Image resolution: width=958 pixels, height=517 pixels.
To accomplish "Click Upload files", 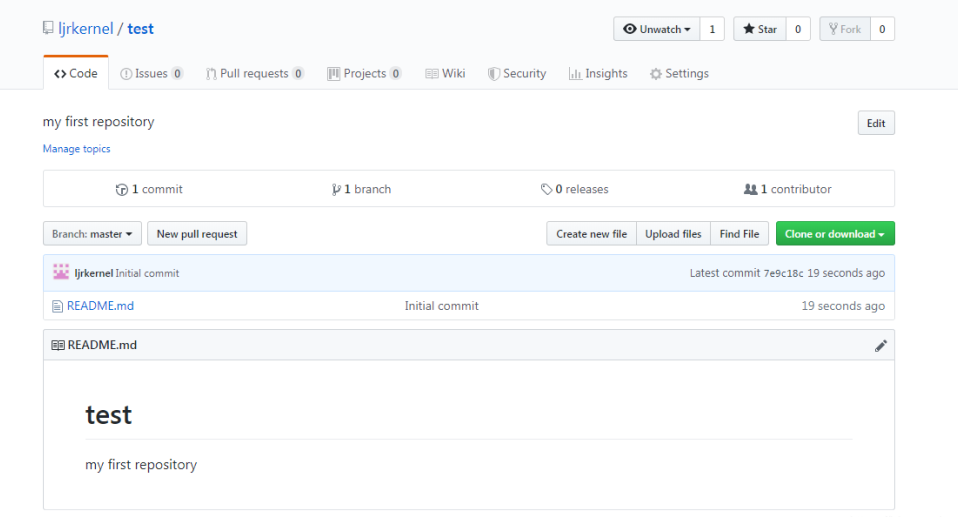I will tap(673, 233).
